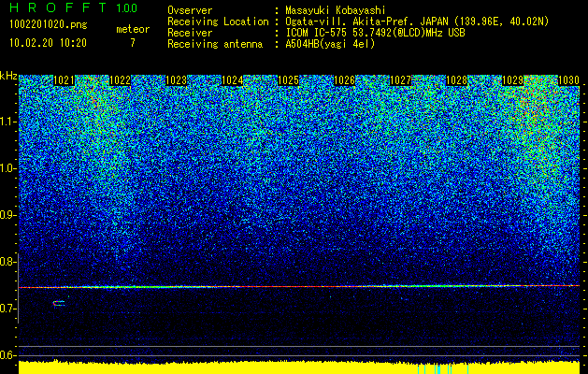Image resolution: width=588 pixels, height=374 pixels.
Task: Click the kHz axis unit label
Action: [x=8, y=76]
